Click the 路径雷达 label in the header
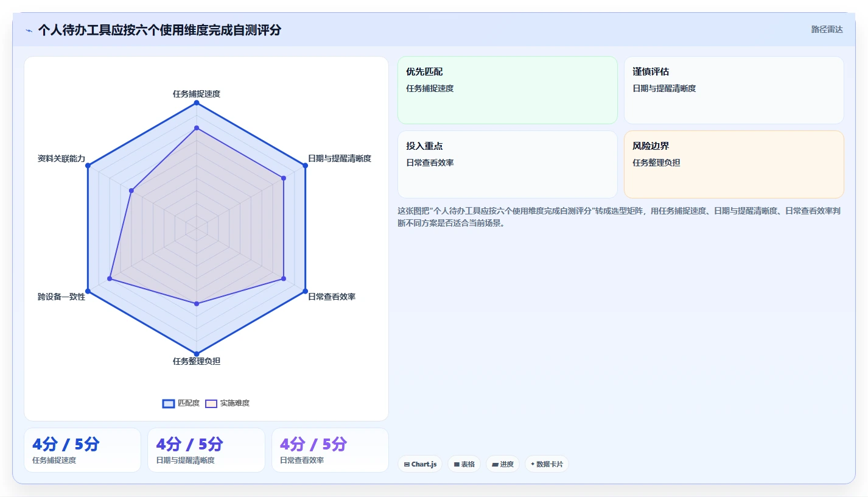Viewport: 868px width, 497px height. [827, 29]
